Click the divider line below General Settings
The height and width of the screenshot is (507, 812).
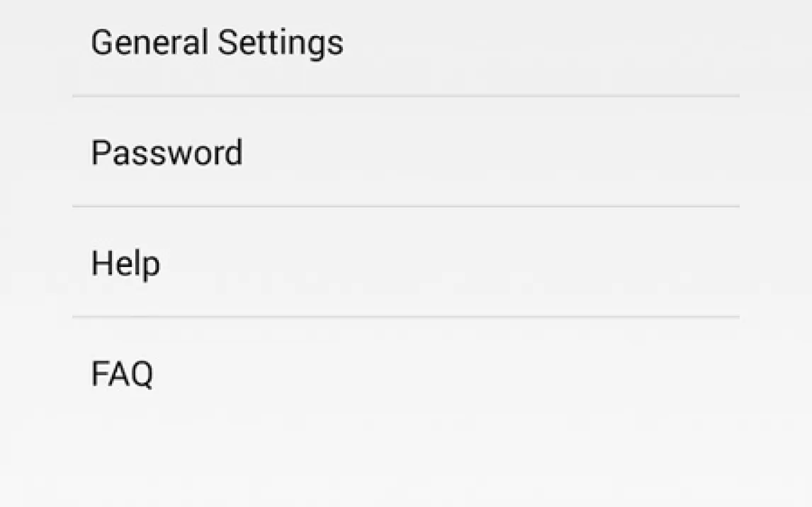406,96
